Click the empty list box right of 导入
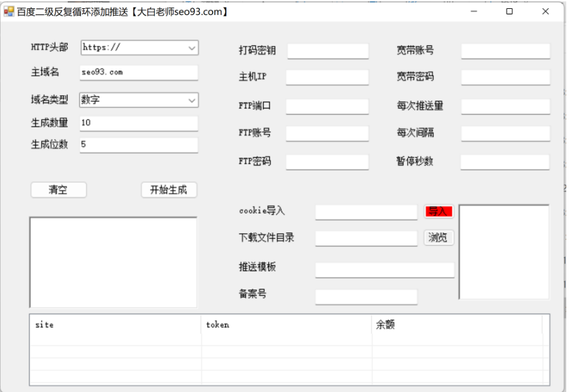 pyautogui.click(x=504, y=252)
